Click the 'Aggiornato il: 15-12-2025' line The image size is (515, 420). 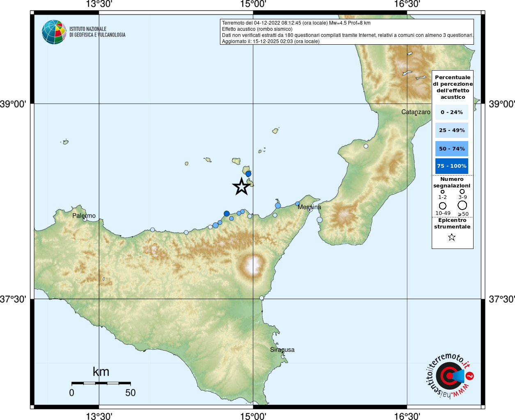click(271, 41)
